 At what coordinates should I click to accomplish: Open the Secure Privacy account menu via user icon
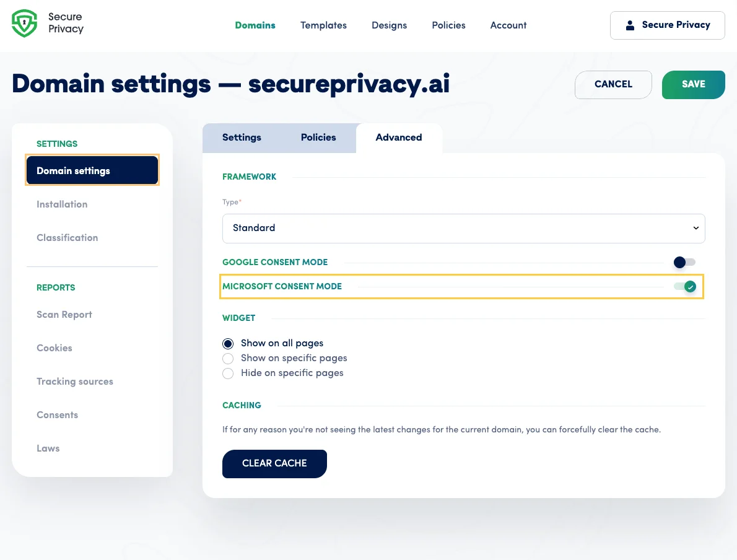(630, 25)
